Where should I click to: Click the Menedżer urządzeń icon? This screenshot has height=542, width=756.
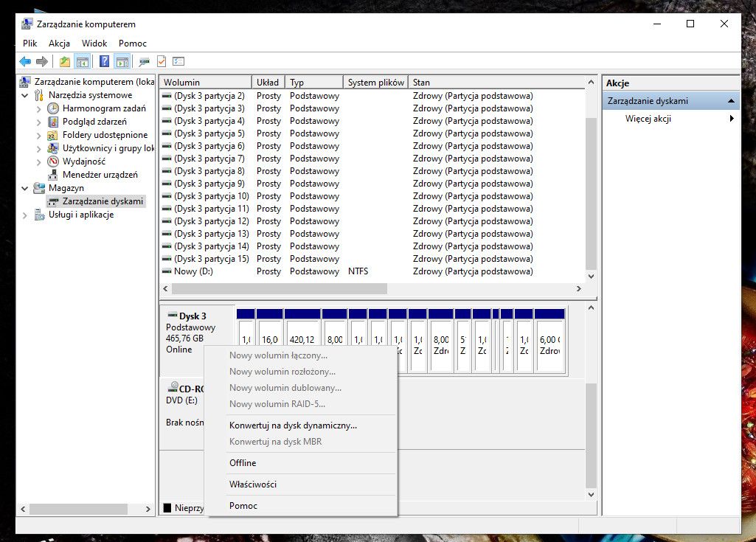tap(53, 175)
